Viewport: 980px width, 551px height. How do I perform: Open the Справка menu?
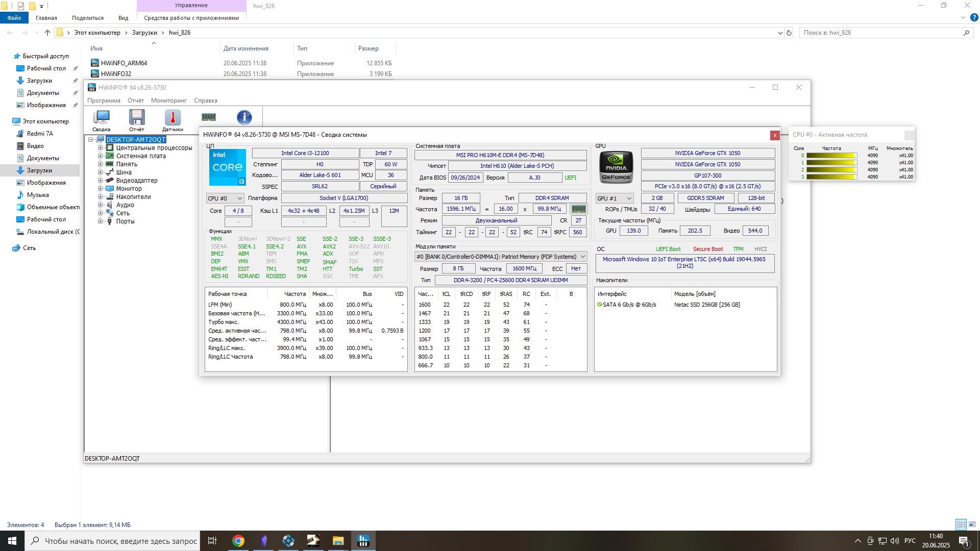(205, 101)
